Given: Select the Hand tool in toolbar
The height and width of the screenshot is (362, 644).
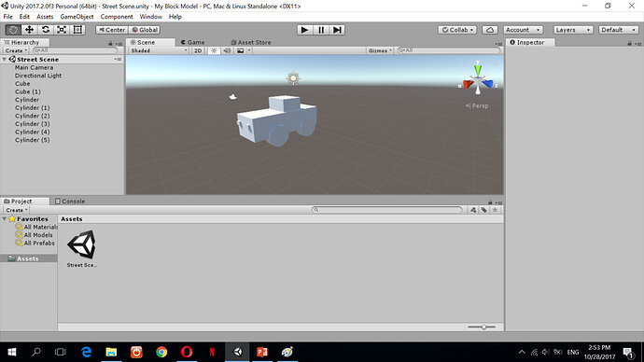Looking at the screenshot, I should click(x=13, y=30).
